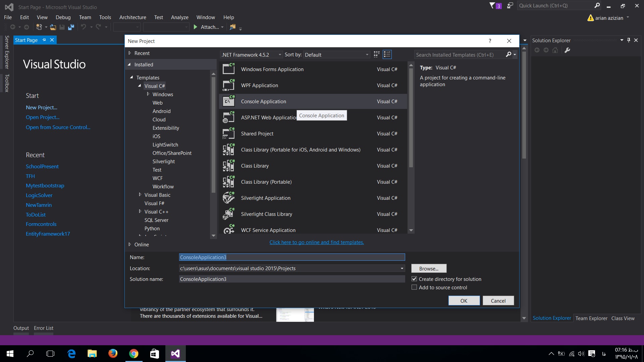Click the Silverlight Application icon
This screenshot has height=362, width=644.
click(229, 197)
